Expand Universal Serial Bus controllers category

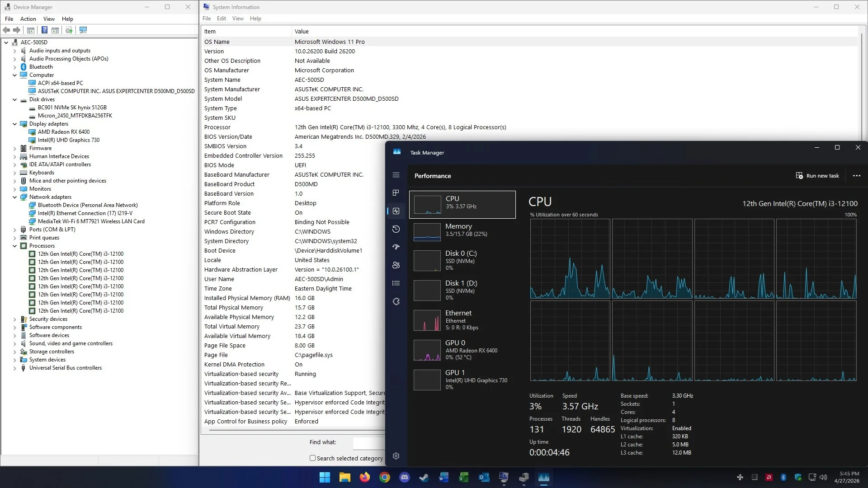[14, 368]
